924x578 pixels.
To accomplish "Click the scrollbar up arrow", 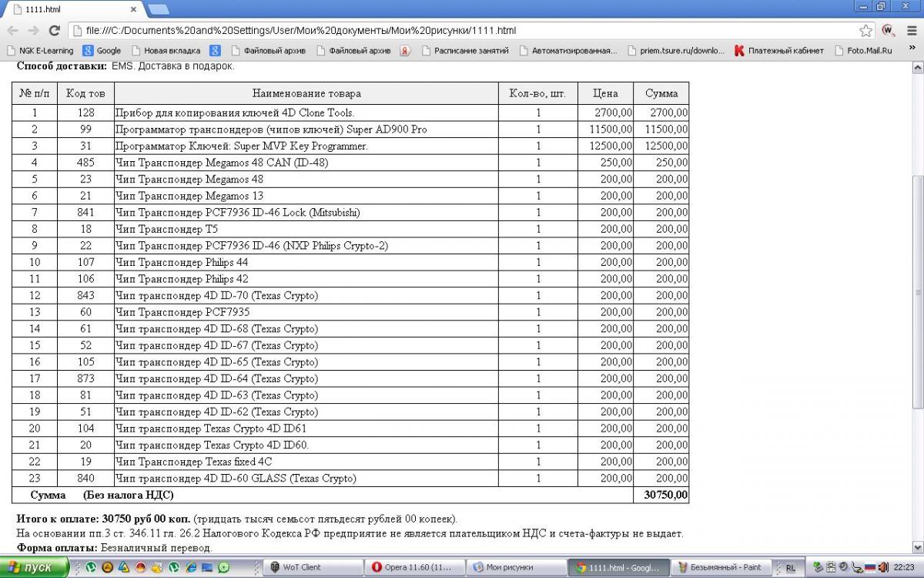I will pos(917,67).
